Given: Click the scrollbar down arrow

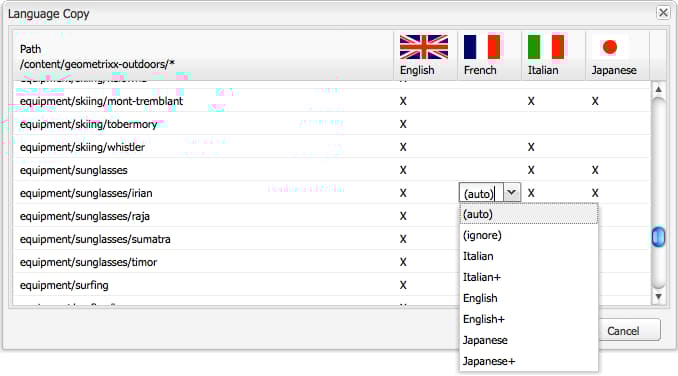Looking at the screenshot, I should click(x=658, y=296).
